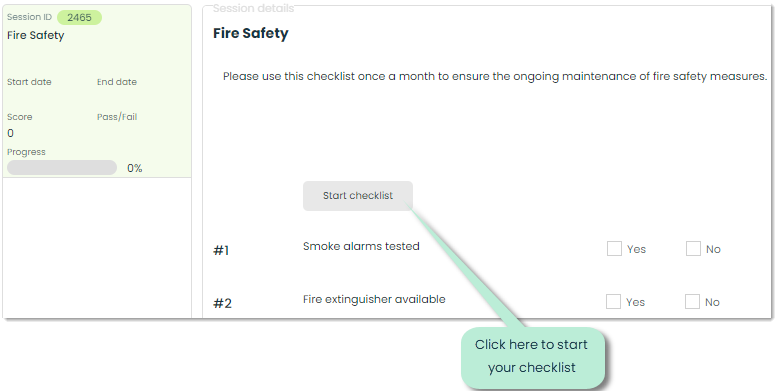The height and width of the screenshot is (391, 779).
Task: Select the Session ID 2465 badge
Action: [x=79, y=17]
